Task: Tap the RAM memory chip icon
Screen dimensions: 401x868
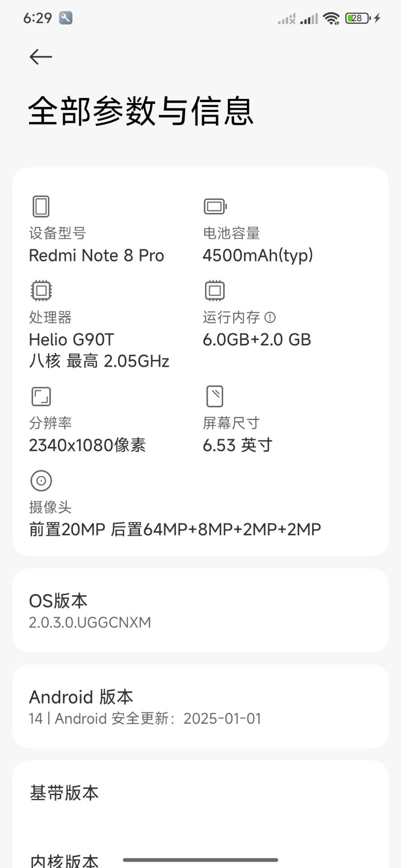Action: pos(215,291)
